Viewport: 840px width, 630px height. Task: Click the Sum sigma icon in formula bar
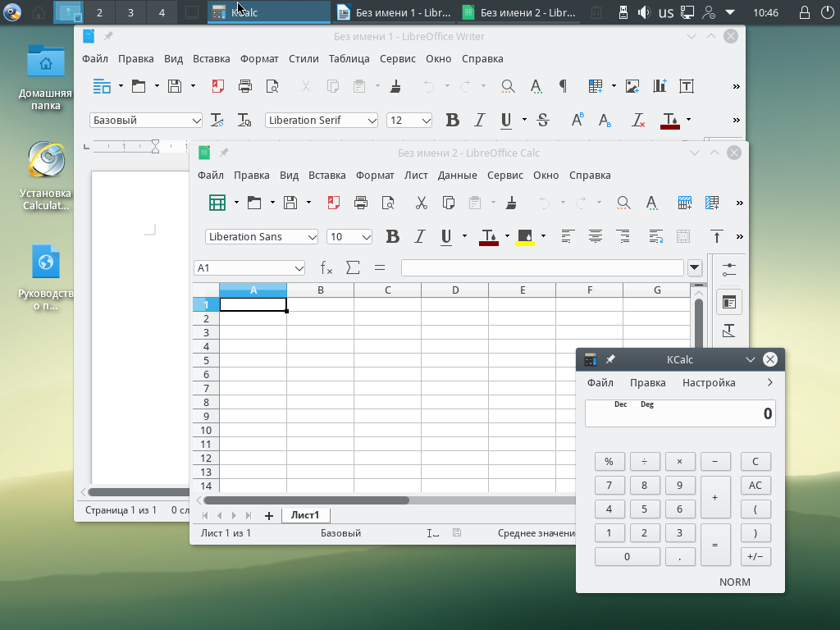(353, 267)
